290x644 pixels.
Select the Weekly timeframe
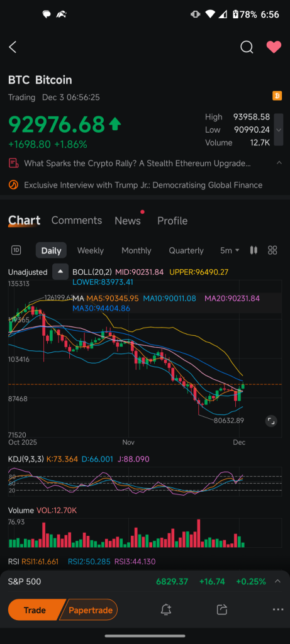click(91, 250)
